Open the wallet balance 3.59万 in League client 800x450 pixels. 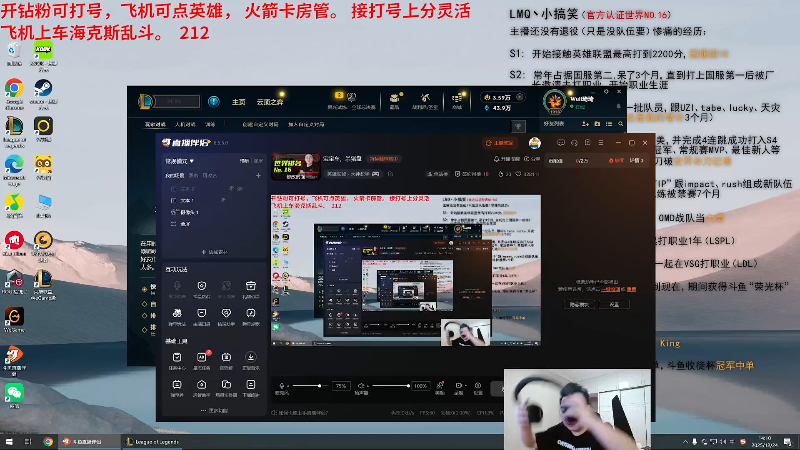pyautogui.click(x=504, y=97)
